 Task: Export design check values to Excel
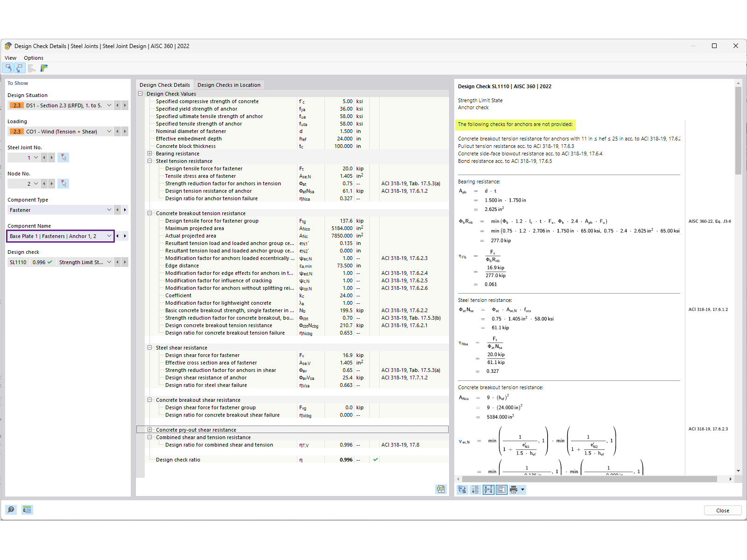tap(441, 490)
